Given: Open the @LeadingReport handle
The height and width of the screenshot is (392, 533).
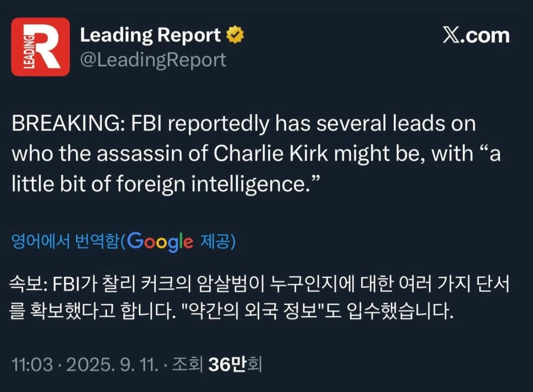Looking at the screenshot, I should click(x=153, y=61).
